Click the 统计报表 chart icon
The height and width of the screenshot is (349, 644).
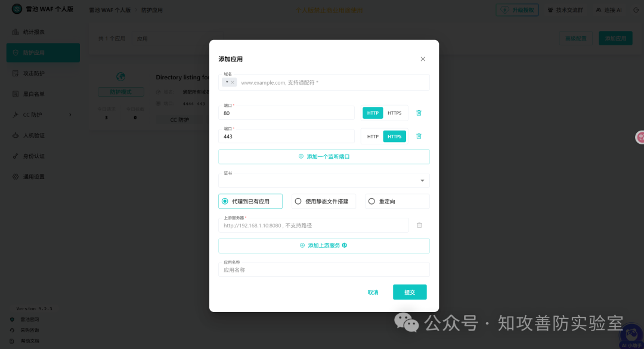(x=16, y=32)
